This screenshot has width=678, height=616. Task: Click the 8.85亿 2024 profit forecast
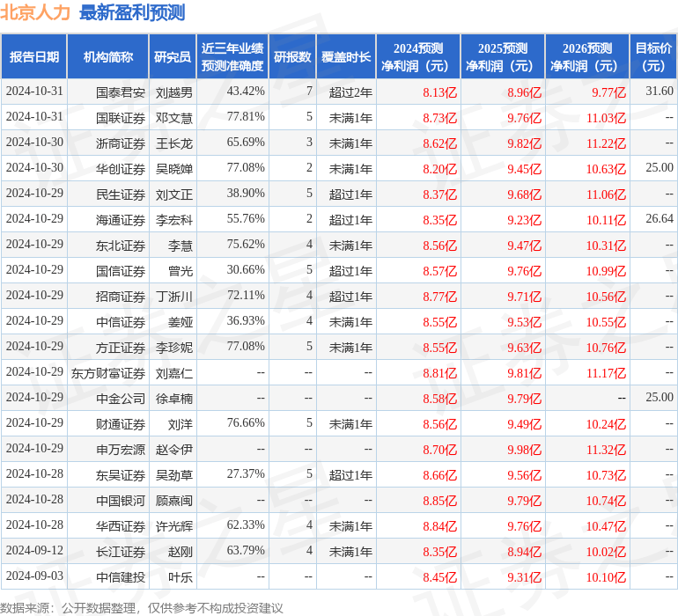click(439, 501)
